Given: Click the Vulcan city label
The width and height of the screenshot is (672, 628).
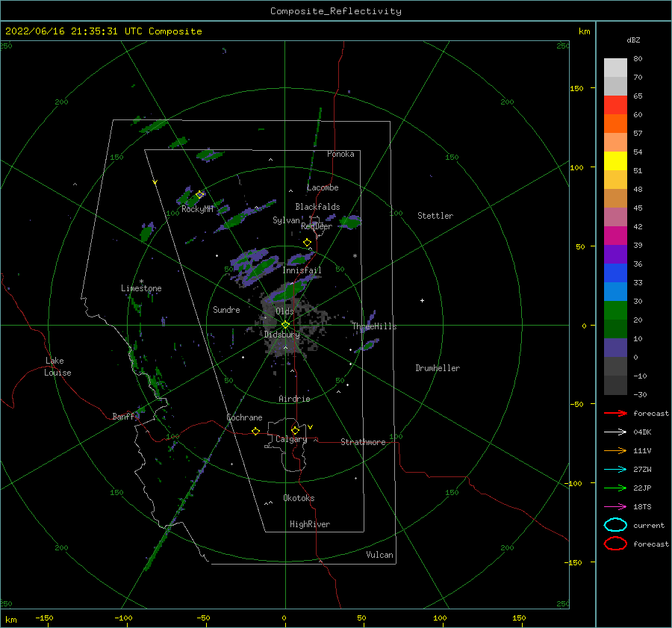Looking at the screenshot, I should click(380, 555).
